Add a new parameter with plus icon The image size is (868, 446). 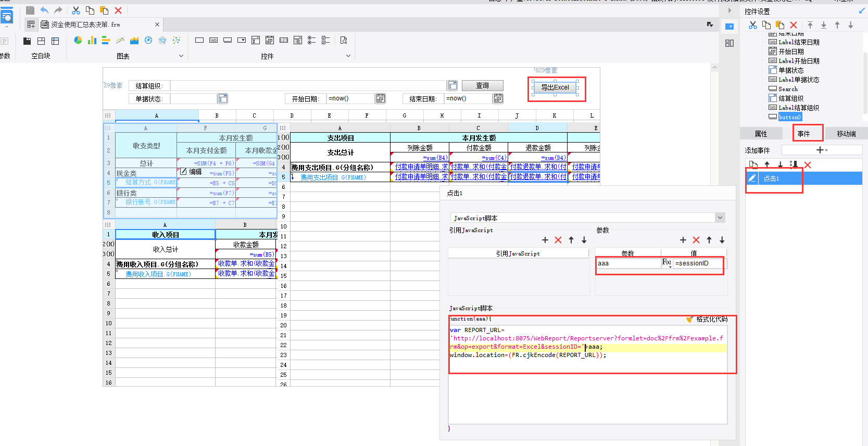683,240
